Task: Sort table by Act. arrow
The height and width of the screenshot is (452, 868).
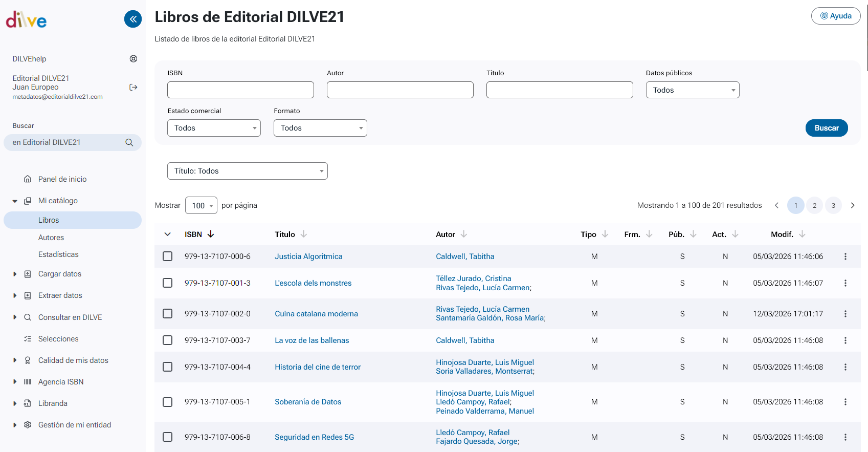Action: tap(735, 234)
